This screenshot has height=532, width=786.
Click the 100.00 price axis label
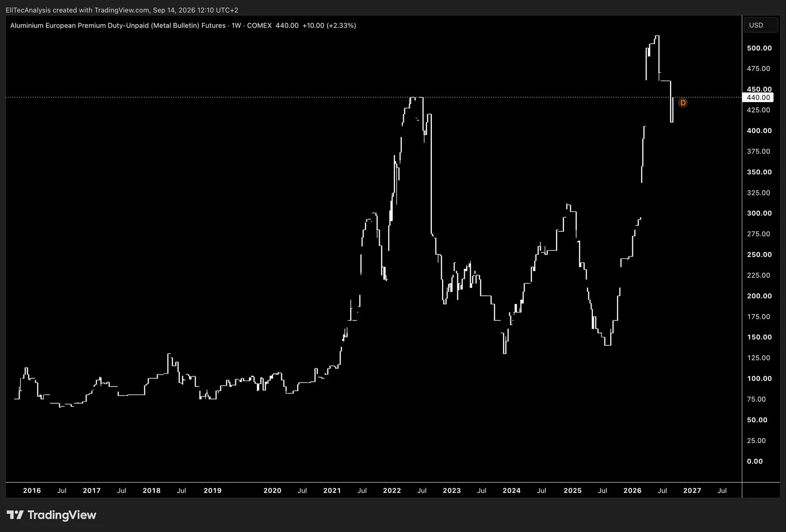pyautogui.click(x=759, y=379)
